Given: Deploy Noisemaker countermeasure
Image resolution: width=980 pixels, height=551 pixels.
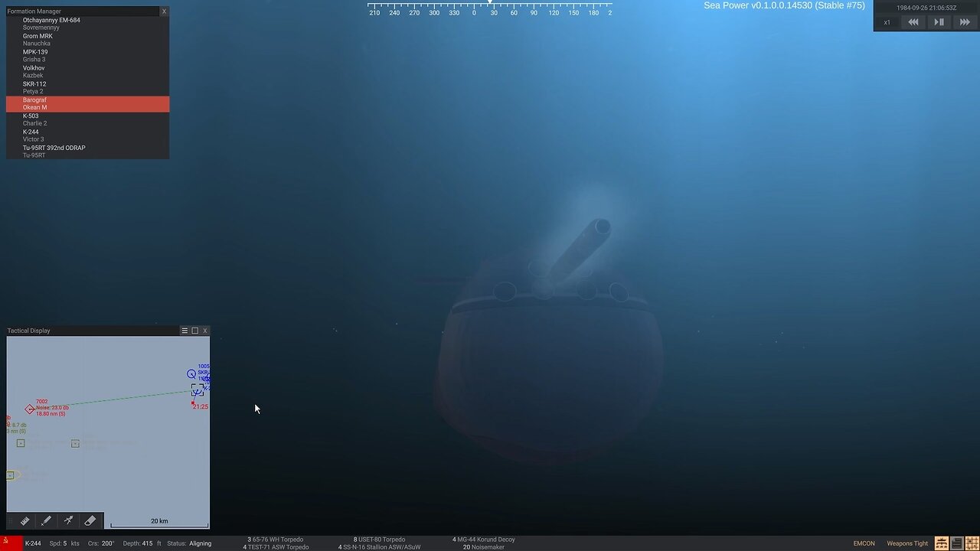Looking at the screenshot, I should pyautogui.click(x=484, y=547).
